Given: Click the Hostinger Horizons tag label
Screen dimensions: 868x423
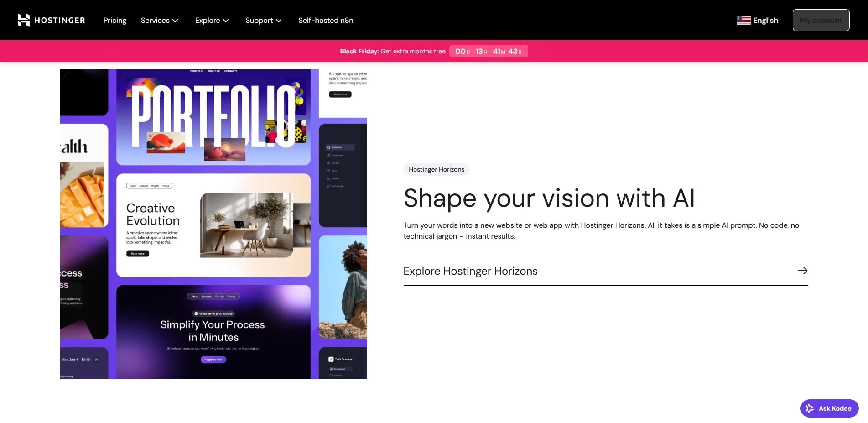Looking at the screenshot, I should pyautogui.click(x=436, y=169).
